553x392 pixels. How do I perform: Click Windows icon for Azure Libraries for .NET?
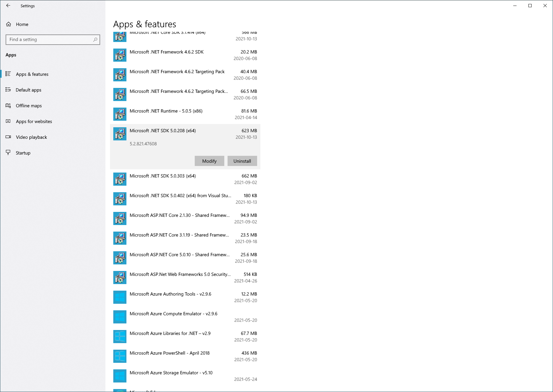click(120, 337)
